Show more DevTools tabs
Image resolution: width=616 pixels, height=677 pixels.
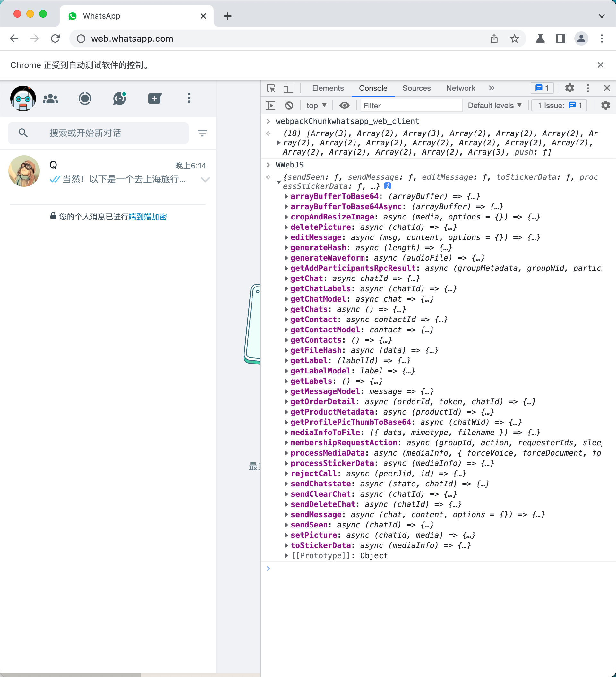[x=492, y=88]
